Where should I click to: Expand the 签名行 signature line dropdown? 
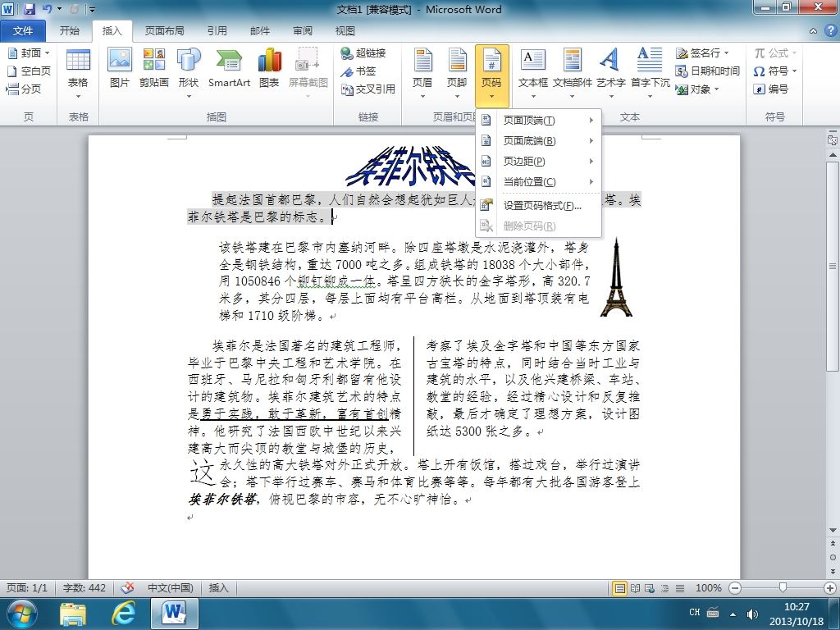coord(727,53)
